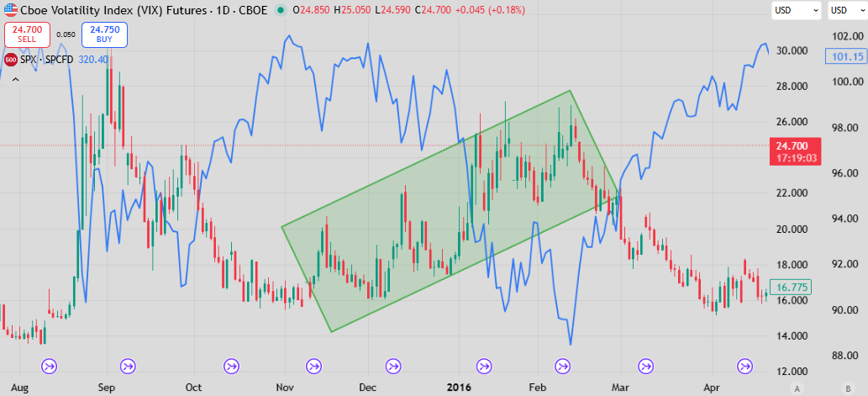Open contract-switch marker right of Mar label

(x=645, y=366)
